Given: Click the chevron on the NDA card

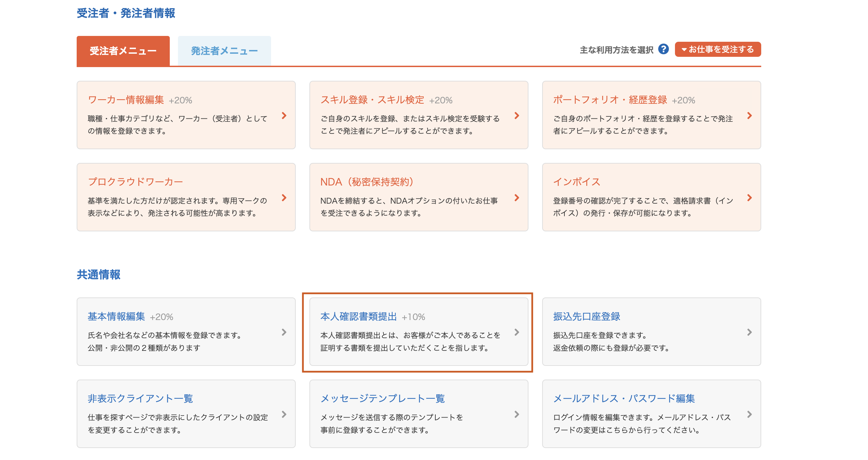Looking at the screenshot, I should 517,197.
